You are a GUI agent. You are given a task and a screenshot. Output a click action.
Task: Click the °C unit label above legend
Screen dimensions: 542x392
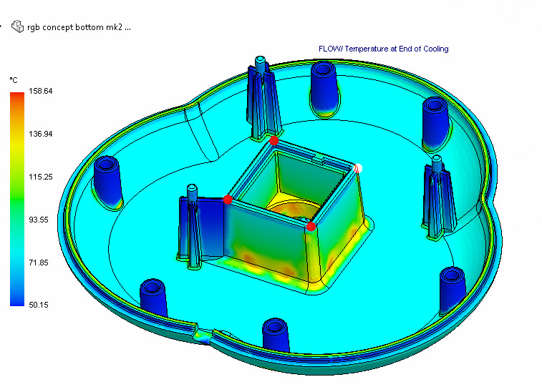pyautogui.click(x=14, y=80)
